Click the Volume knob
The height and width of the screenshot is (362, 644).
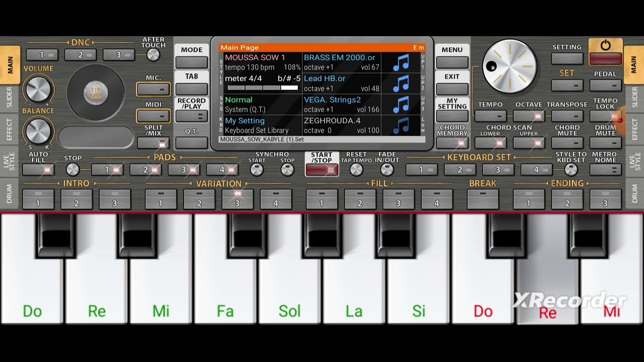[x=38, y=89]
